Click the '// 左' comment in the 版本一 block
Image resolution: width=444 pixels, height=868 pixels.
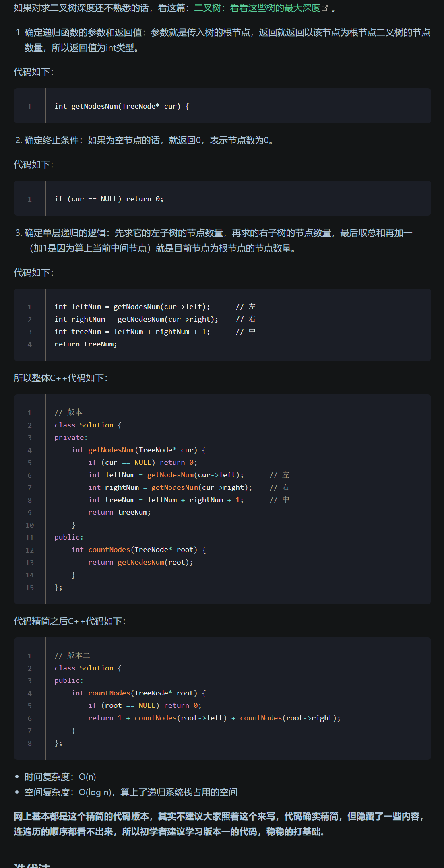pos(280,475)
